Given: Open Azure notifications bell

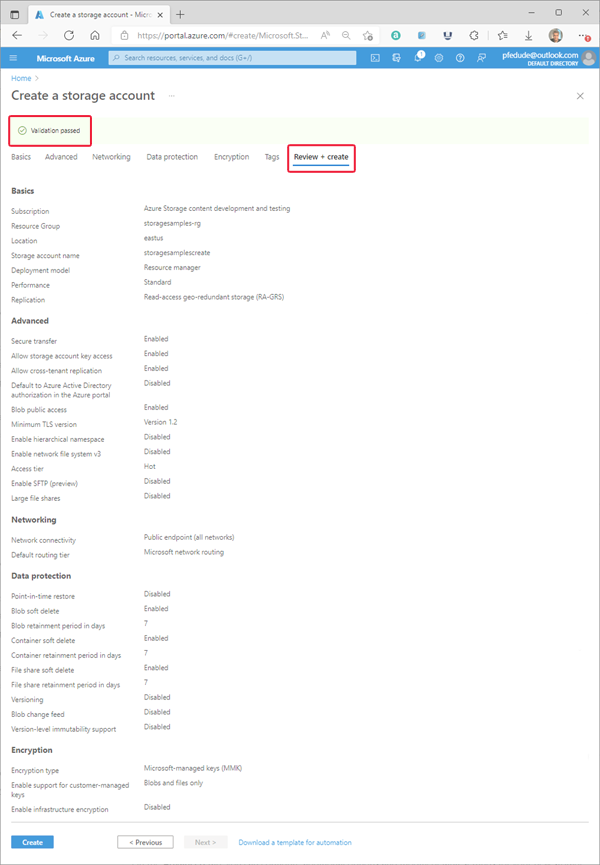Looking at the screenshot, I should tap(418, 57).
